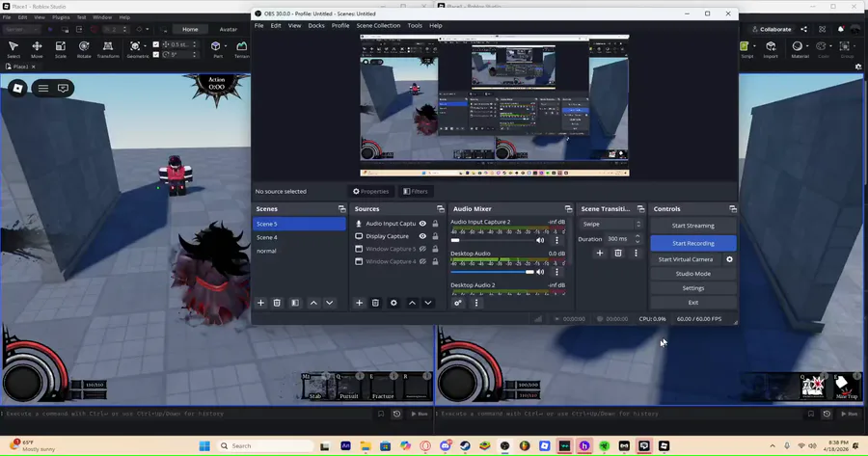Show hidden system tray icons chevron

point(773,445)
